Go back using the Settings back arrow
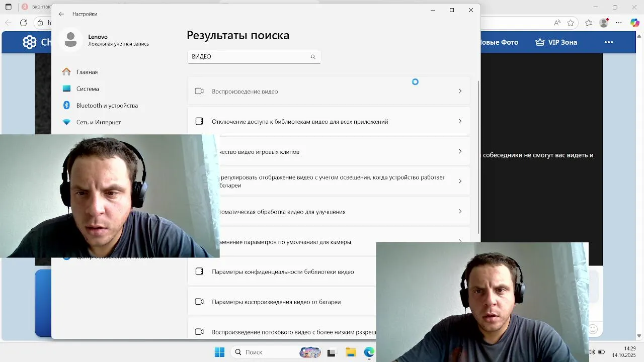This screenshot has width=644, height=362. click(61, 14)
